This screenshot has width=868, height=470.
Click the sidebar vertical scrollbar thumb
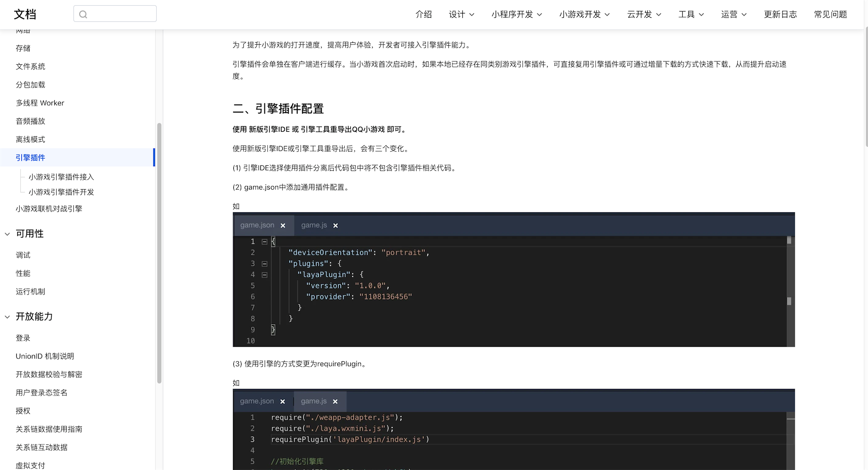coord(159,253)
